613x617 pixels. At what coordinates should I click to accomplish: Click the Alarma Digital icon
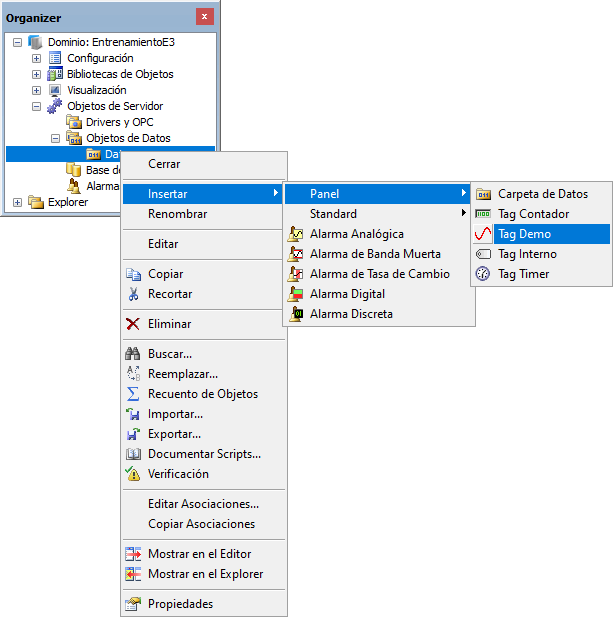296,294
